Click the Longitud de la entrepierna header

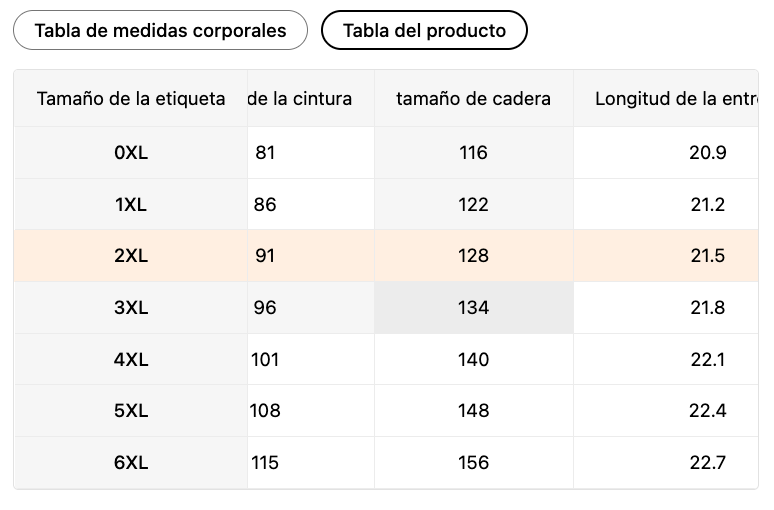[666, 98]
